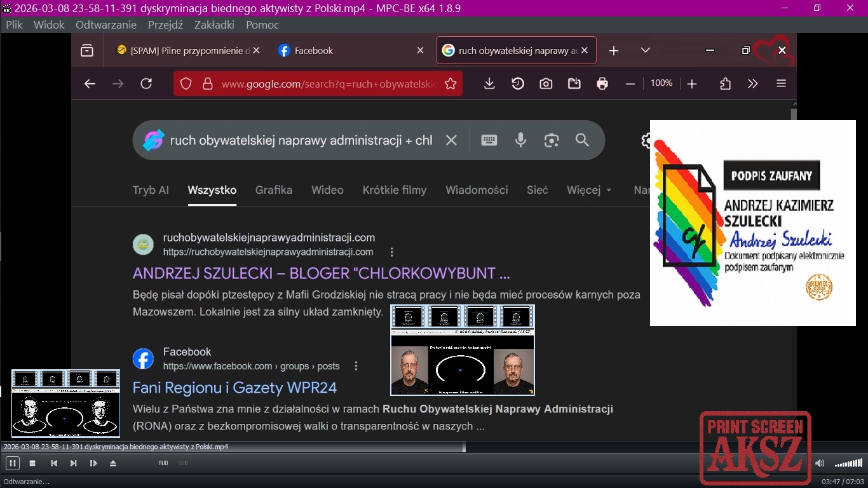Stop the video with the stop button
Image resolution: width=868 pixels, height=488 pixels.
32,463
